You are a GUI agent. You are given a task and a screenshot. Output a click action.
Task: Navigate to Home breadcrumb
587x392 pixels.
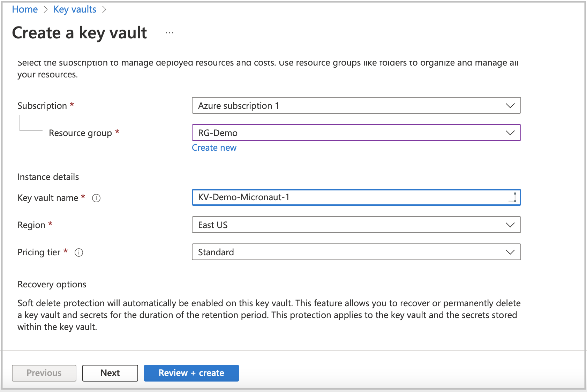point(24,9)
